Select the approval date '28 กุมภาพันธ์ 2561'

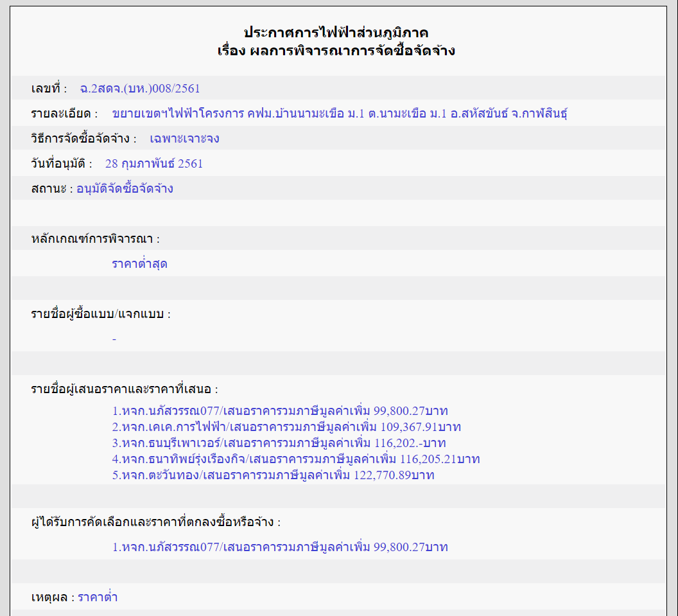tap(154, 164)
